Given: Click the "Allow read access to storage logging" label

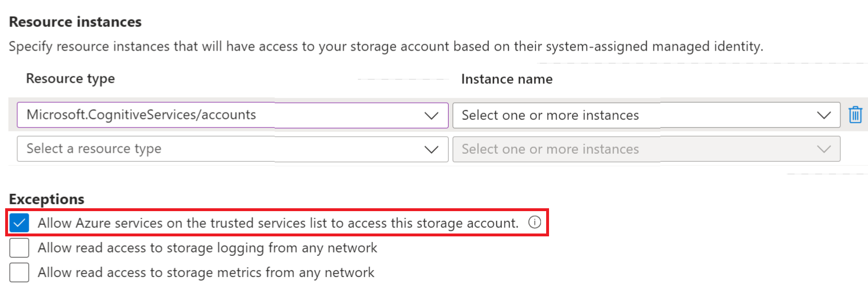Looking at the screenshot, I should 208,248.
